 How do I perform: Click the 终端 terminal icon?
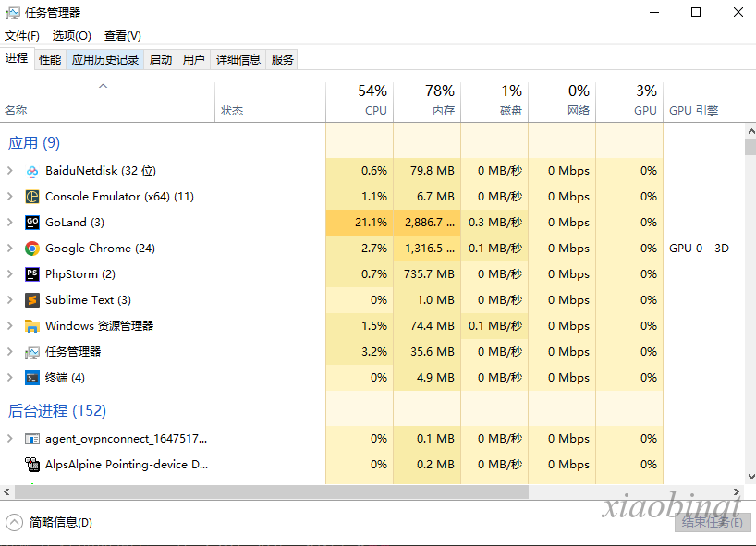(x=32, y=378)
